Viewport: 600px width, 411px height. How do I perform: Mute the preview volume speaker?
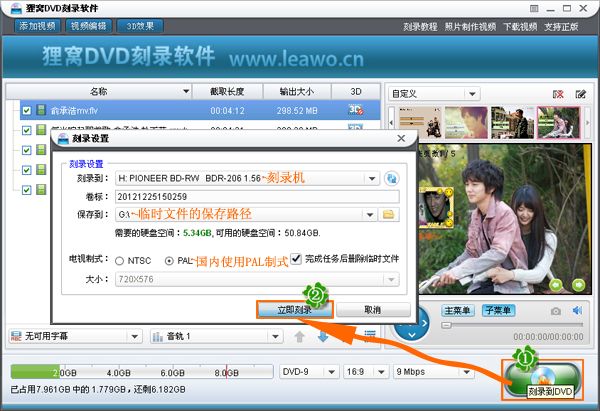coord(579,311)
